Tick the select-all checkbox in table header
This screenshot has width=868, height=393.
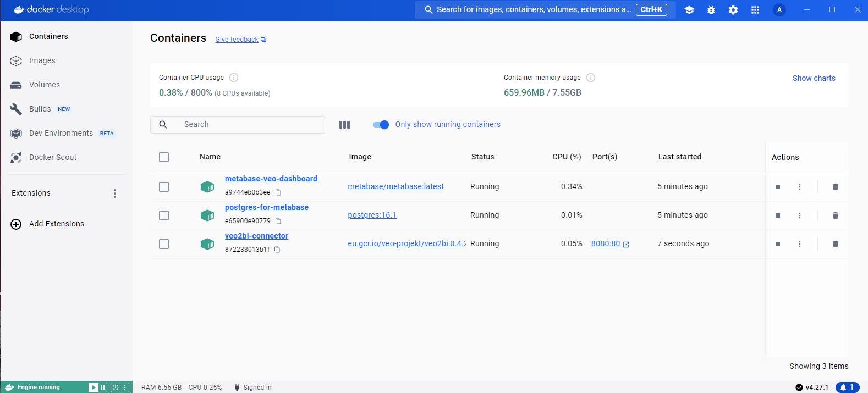(164, 157)
